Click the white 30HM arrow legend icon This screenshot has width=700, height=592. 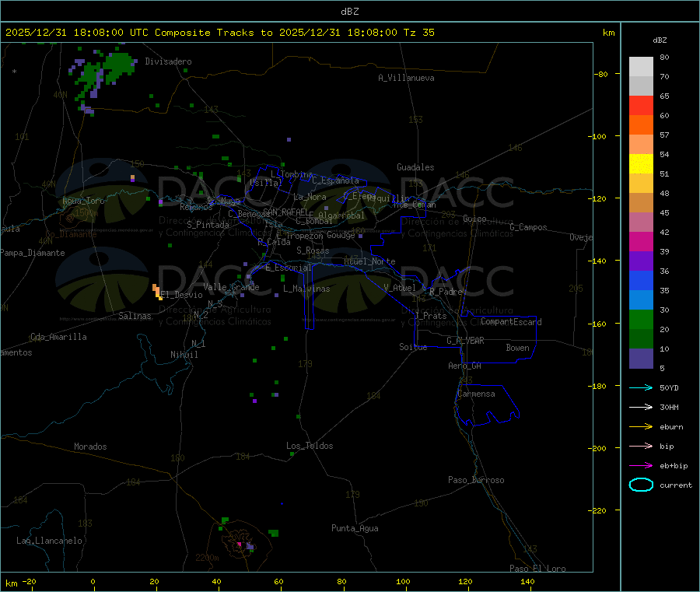click(641, 407)
